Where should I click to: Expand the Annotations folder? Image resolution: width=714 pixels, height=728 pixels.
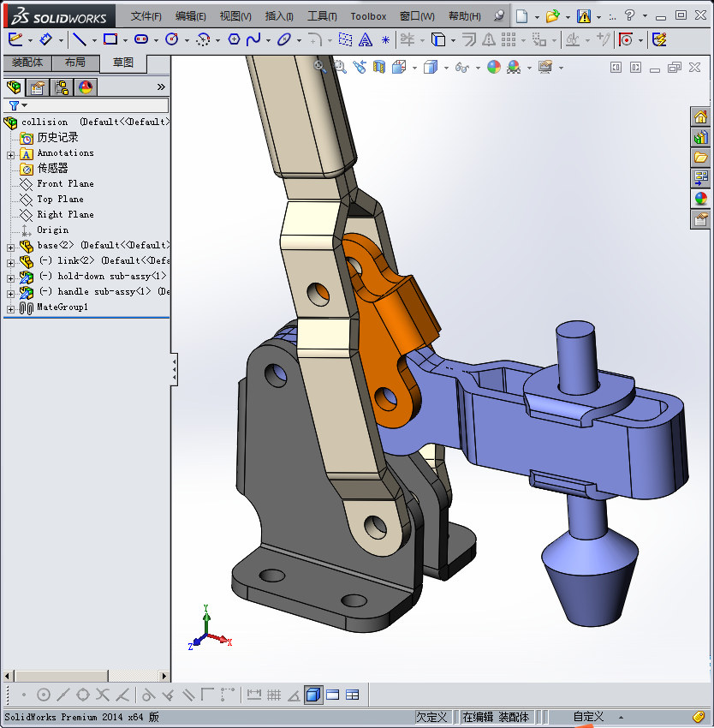point(10,154)
